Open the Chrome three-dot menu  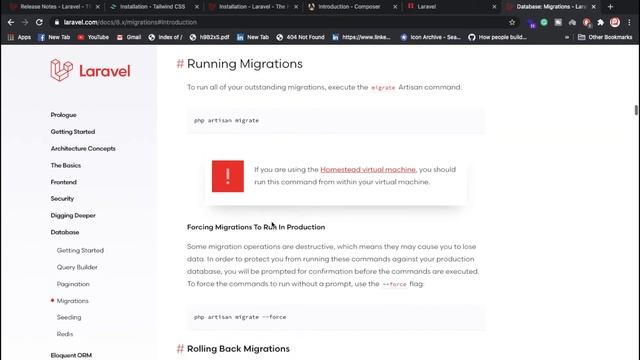click(x=629, y=22)
